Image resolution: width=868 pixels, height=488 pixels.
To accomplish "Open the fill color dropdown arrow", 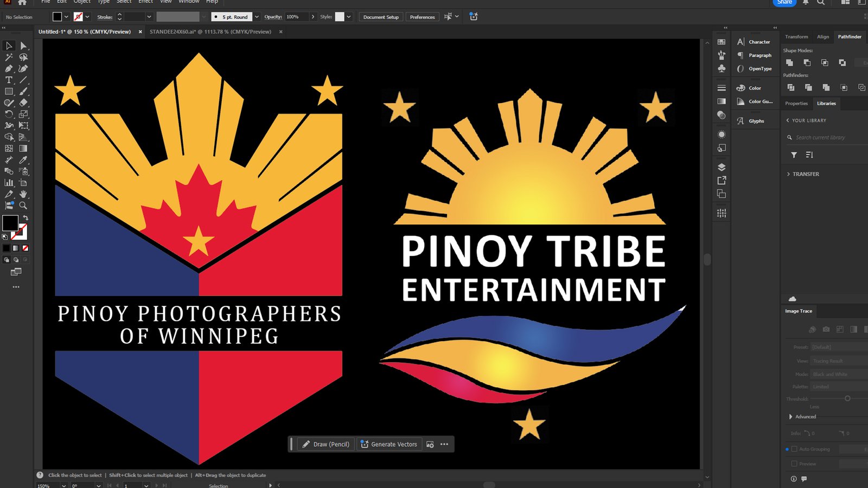I will pos(66,17).
